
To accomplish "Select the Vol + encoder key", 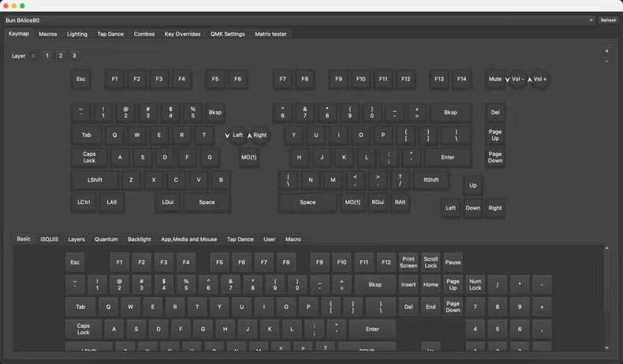I will [x=539, y=79].
